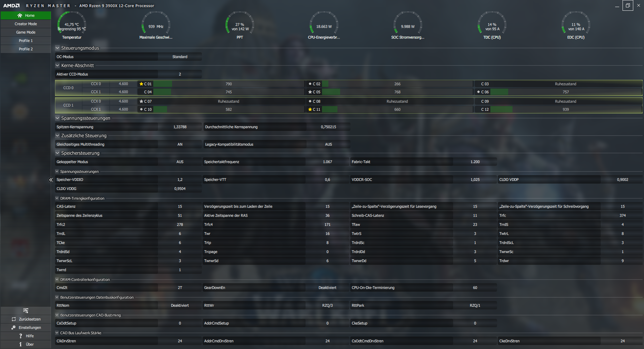Click the SOC Stromversorgung gauge
This screenshot has height=349, width=644.
(x=408, y=26)
